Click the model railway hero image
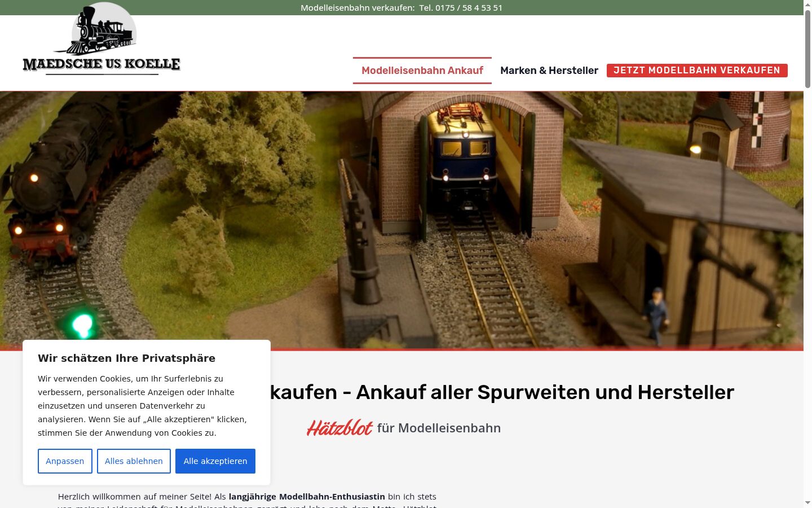Viewport: 812px width, 508px height. [x=401, y=221]
